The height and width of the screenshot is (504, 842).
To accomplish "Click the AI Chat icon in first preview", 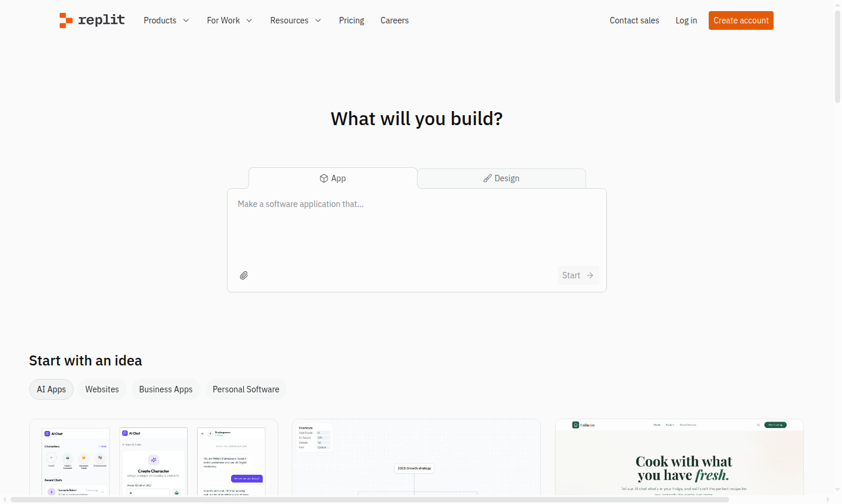I will (x=47, y=434).
